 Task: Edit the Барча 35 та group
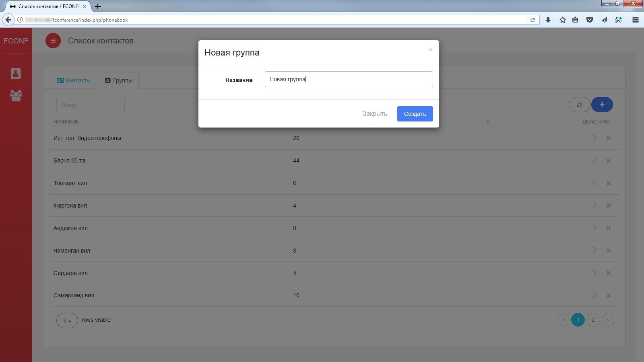pyautogui.click(x=594, y=160)
